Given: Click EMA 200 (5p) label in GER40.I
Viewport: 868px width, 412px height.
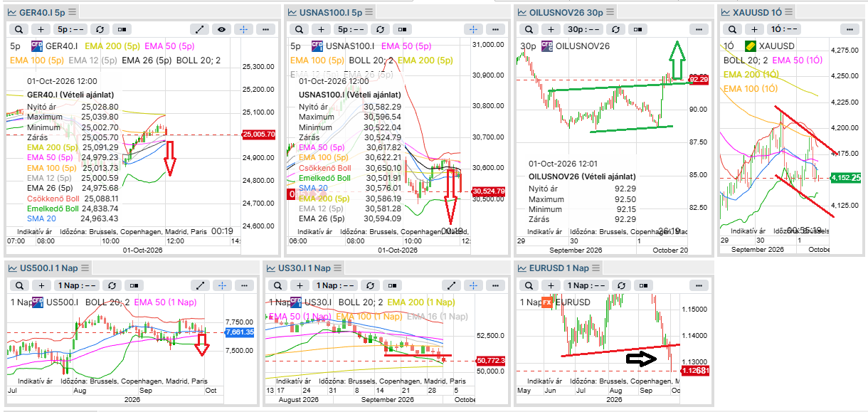Looking at the screenshot, I should [x=113, y=46].
